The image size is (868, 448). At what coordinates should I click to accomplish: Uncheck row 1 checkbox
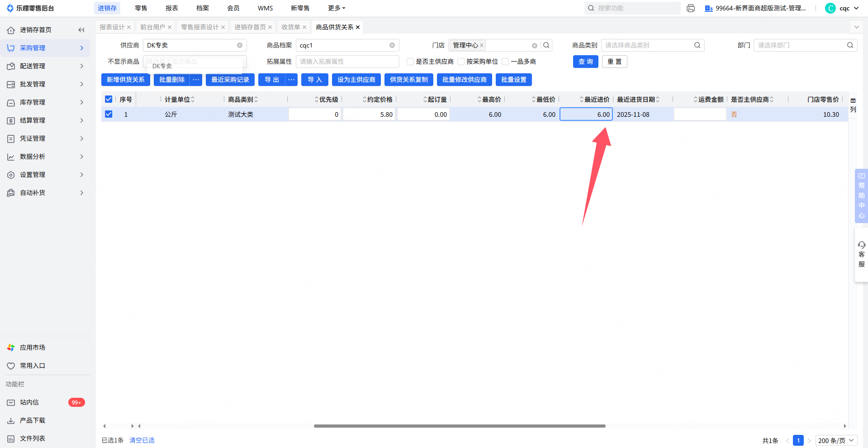click(109, 114)
